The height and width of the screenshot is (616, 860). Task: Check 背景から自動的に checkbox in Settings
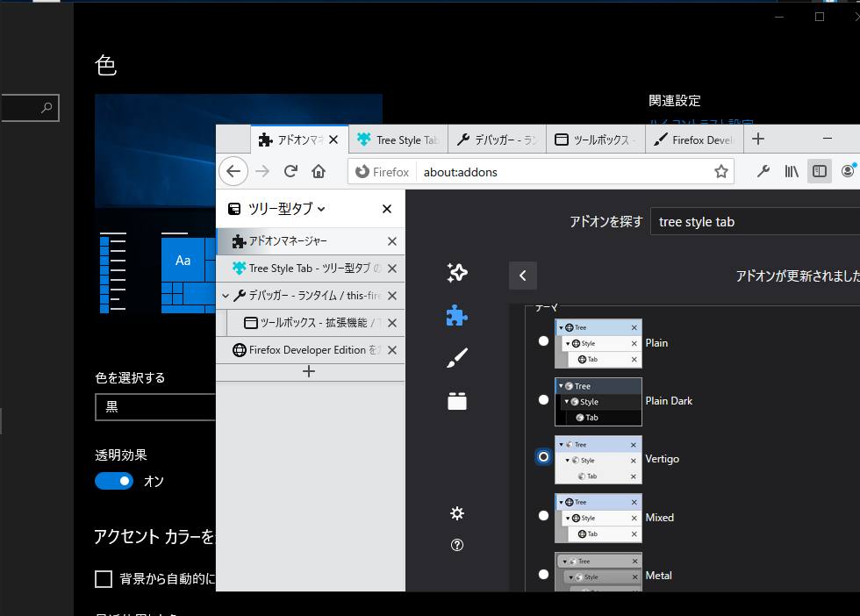[104, 579]
